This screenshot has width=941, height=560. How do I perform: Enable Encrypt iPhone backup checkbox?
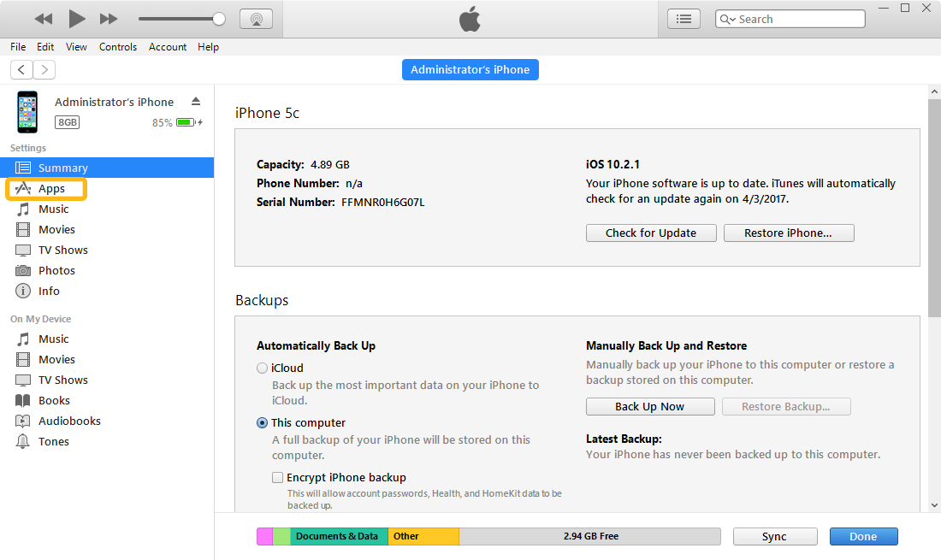(277, 477)
